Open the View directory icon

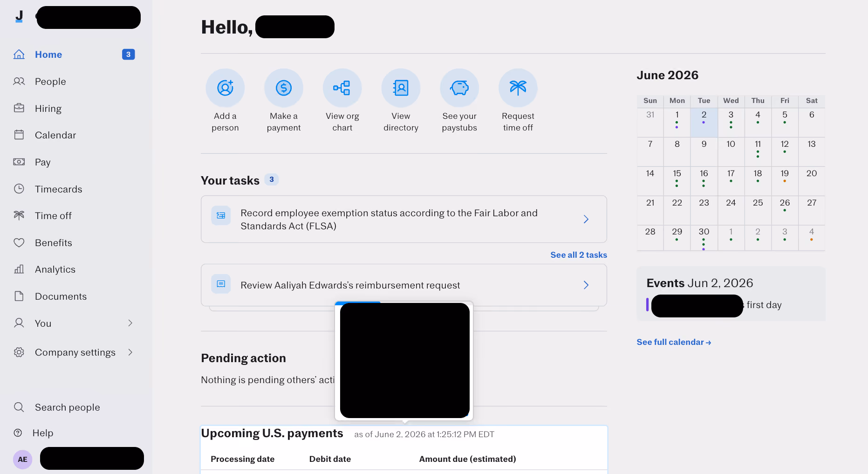pyautogui.click(x=401, y=88)
